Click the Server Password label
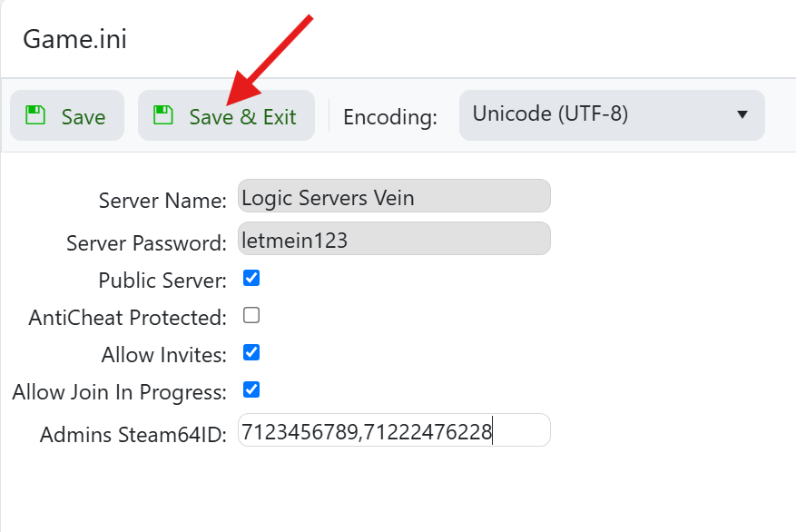 (x=146, y=243)
